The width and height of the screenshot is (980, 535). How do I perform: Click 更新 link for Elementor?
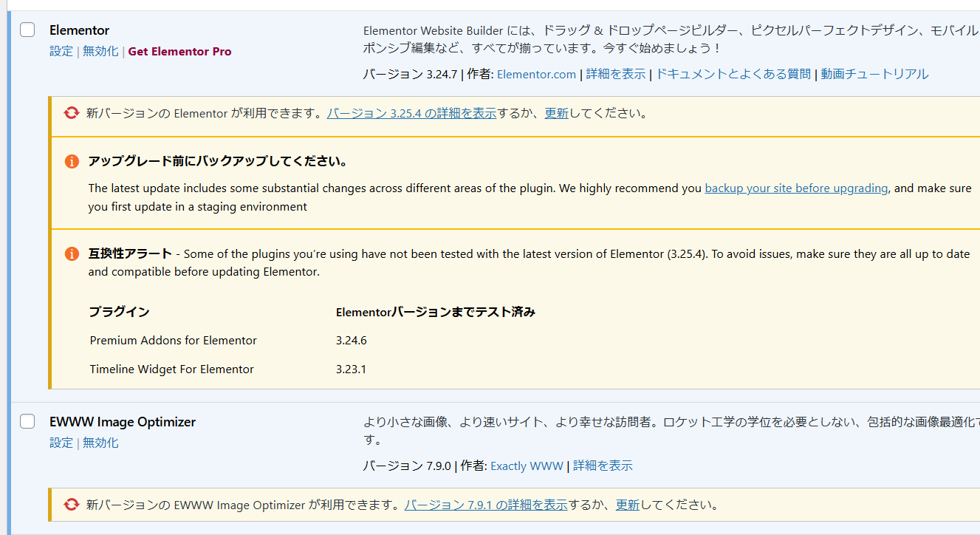point(556,113)
